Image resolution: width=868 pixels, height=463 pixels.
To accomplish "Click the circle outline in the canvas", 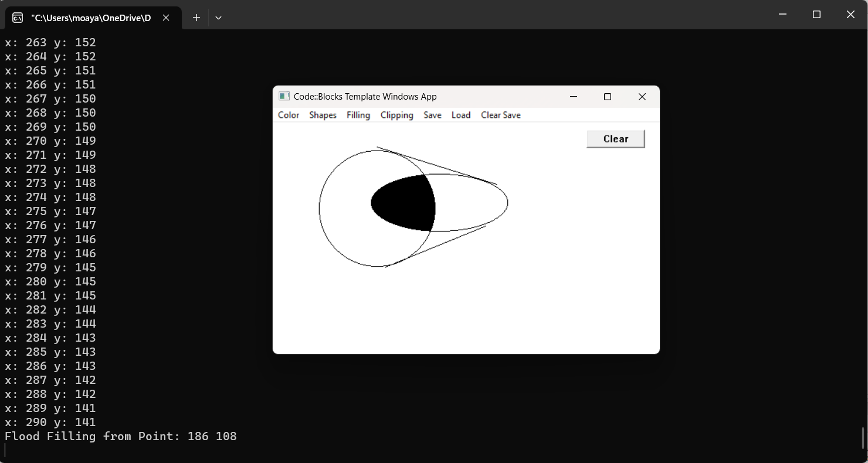I will pyautogui.click(x=320, y=208).
